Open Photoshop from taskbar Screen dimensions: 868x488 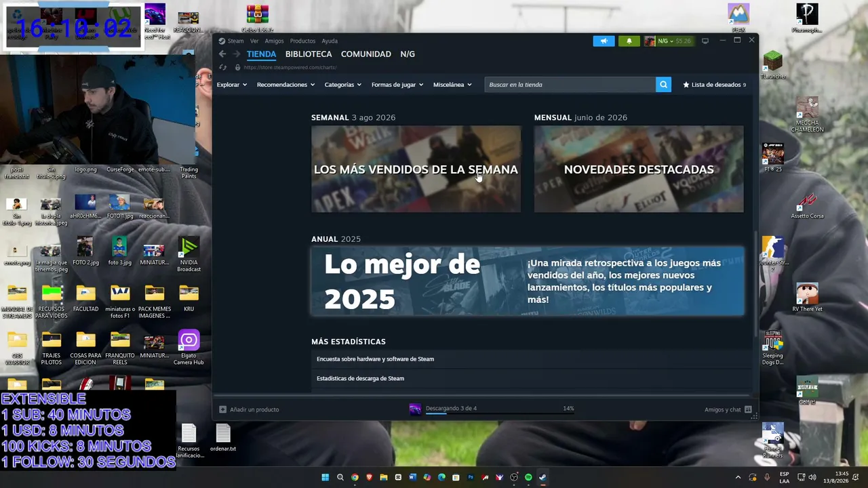pyautogui.click(x=471, y=477)
